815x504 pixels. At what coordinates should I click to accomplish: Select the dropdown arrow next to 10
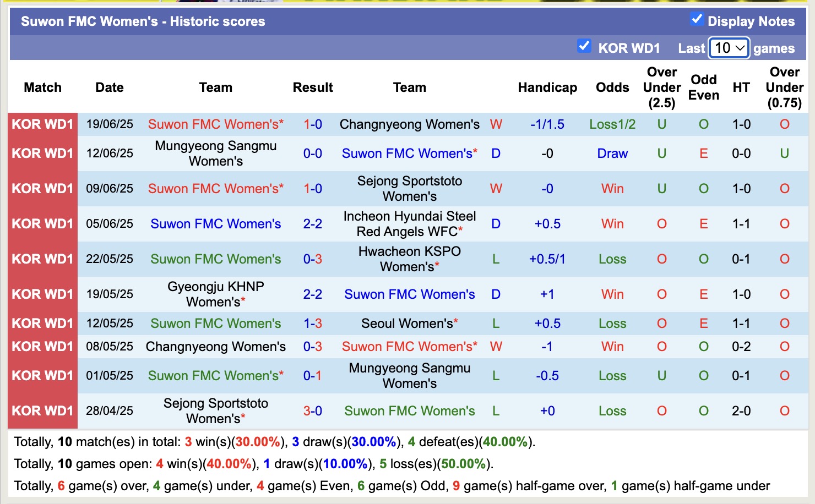740,48
